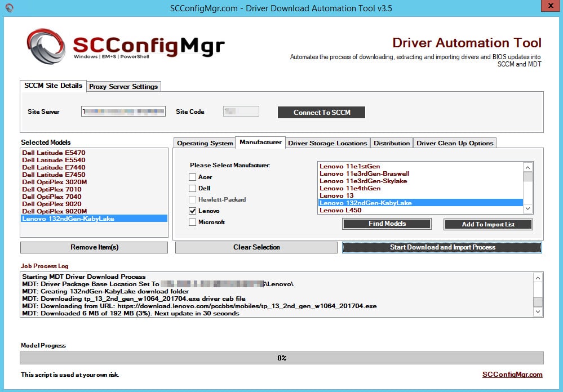Tick the Microsoft manufacturer checkbox
Image resolution: width=563 pixels, height=392 pixels.
coord(192,222)
